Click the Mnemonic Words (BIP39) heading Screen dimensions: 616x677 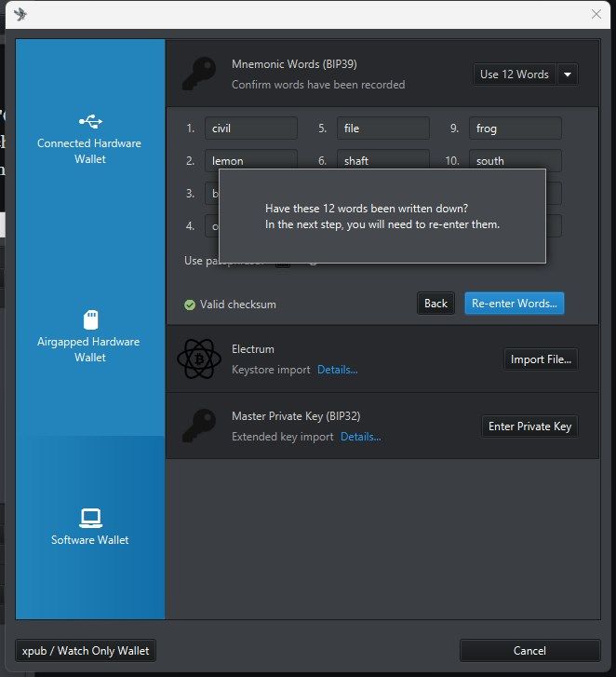tap(294, 64)
